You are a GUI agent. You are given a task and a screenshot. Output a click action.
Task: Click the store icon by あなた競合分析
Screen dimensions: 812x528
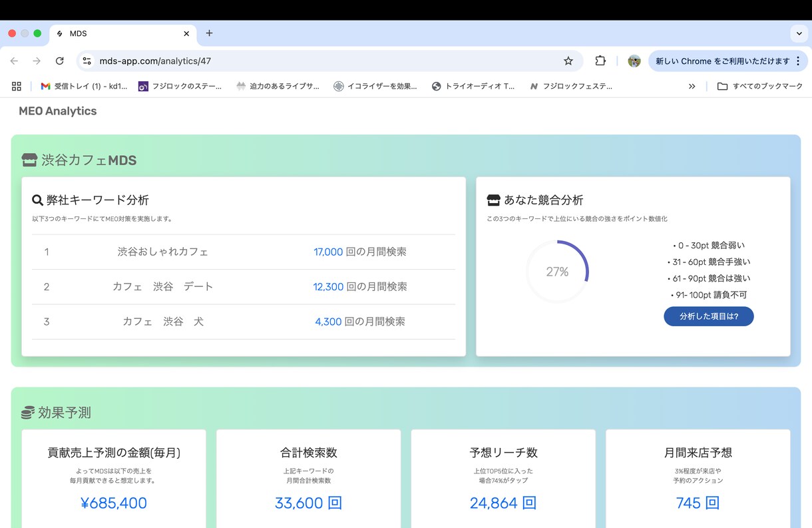[x=493, y=200]
